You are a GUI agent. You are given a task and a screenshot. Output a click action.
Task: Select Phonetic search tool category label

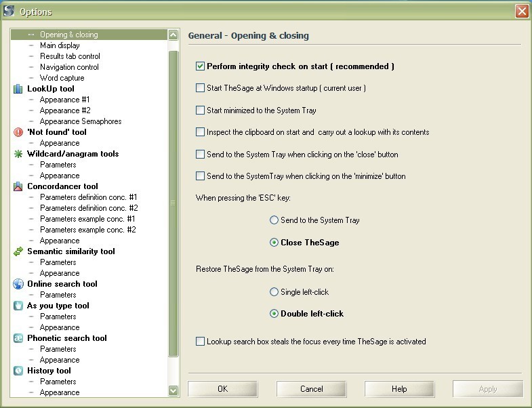tap(67, 338)
